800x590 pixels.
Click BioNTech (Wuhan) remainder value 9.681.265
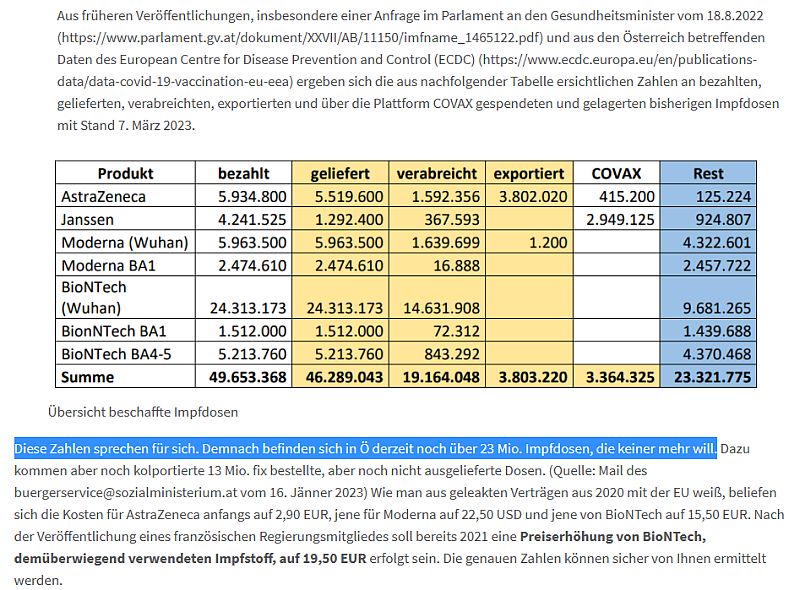(x=717, y=308)
